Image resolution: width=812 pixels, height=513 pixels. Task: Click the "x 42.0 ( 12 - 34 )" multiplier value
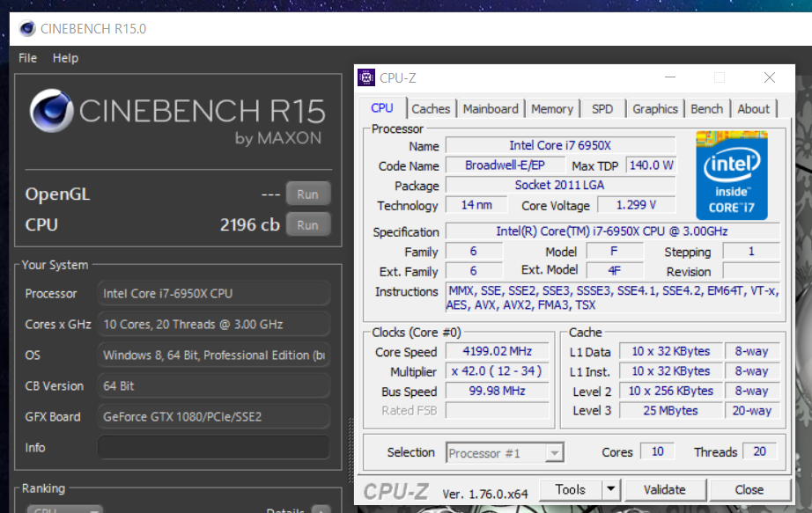[497, 371]
